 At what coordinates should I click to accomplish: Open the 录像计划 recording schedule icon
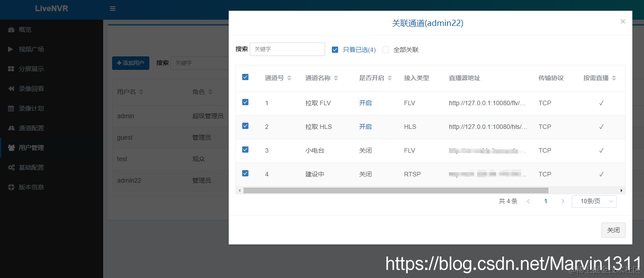10,108
